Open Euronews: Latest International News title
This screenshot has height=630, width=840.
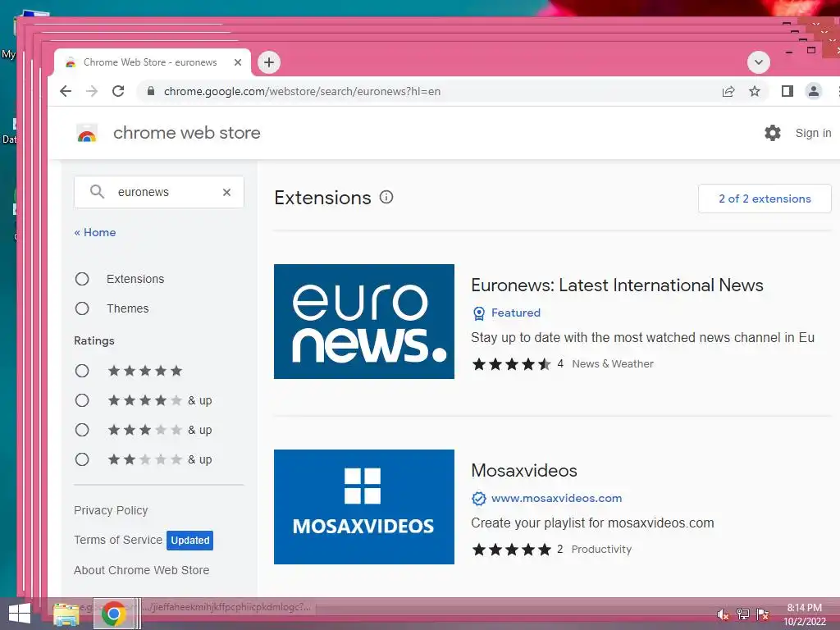tap(617, 285)
